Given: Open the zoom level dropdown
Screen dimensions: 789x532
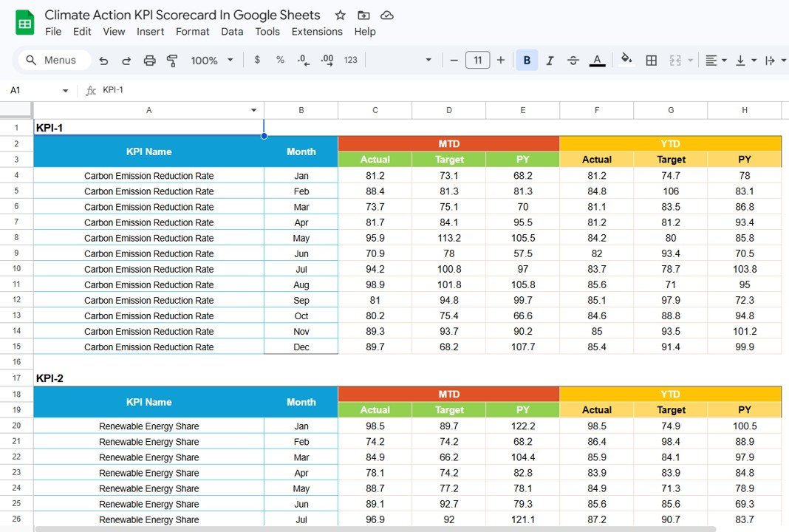Looking at the screenshot, I should coord(211,60).
